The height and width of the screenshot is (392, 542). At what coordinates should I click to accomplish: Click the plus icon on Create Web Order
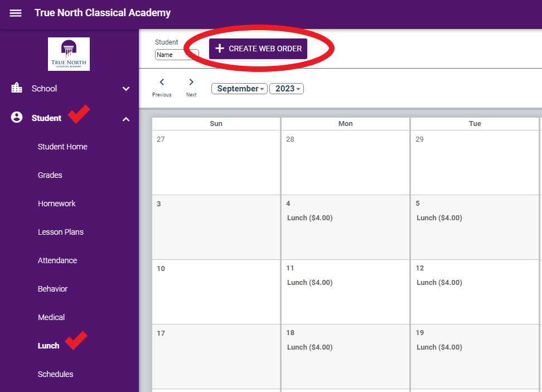point(220,49)
